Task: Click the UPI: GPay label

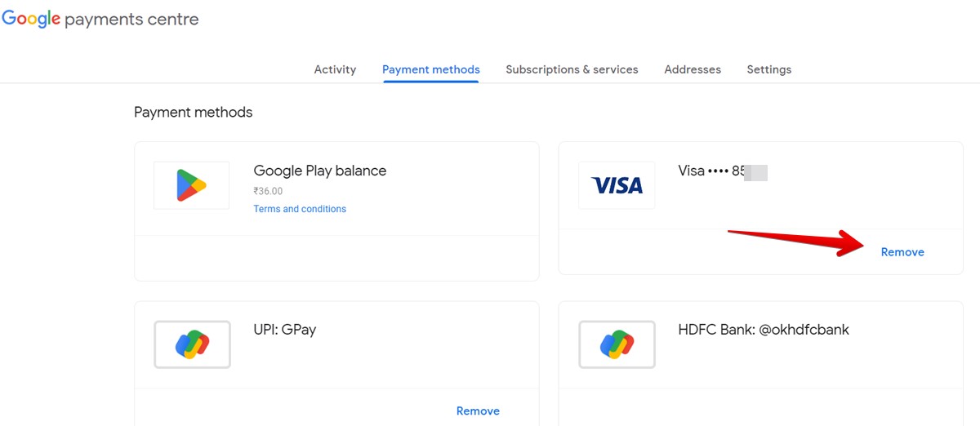Action: coord(285,330)
